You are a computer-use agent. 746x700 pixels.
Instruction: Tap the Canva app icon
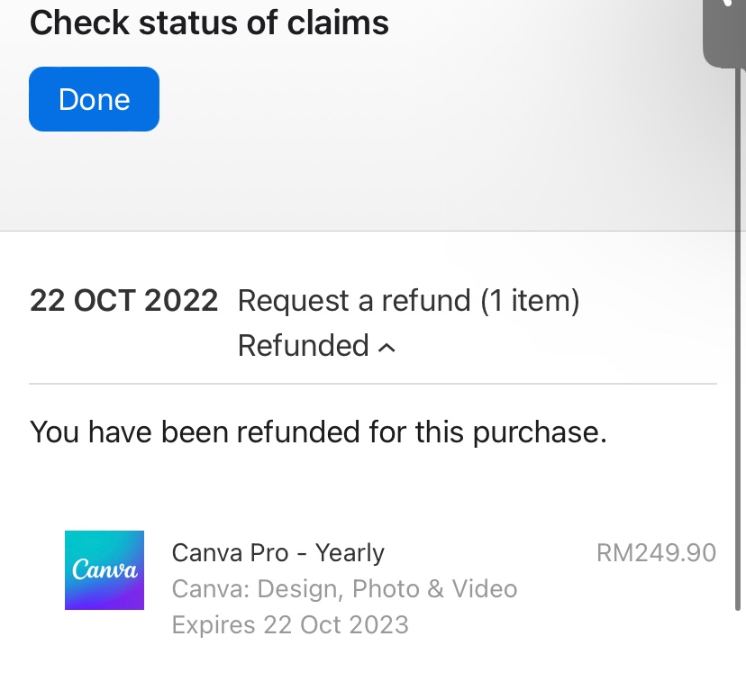tap(105, 570)
